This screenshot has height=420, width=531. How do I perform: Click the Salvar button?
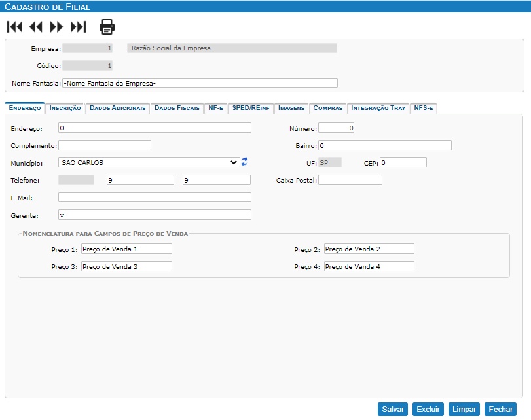pyautogui.click(x=393, y=409)
